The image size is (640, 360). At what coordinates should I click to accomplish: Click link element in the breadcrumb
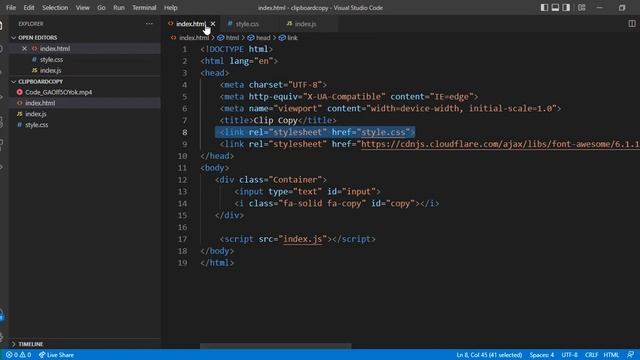(292, 38)
